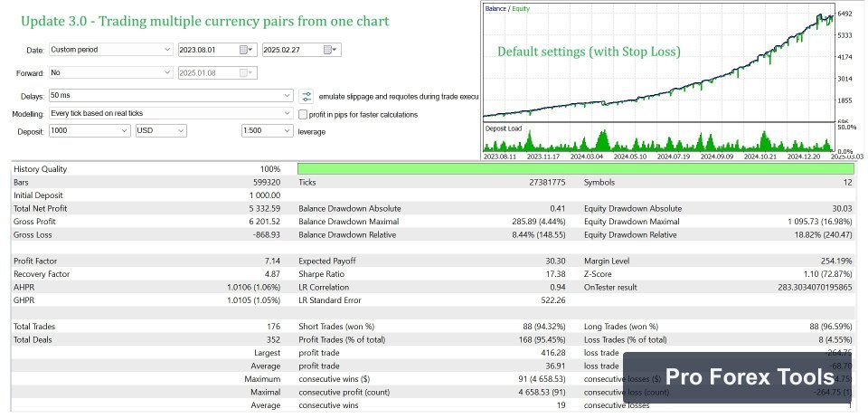
Task: Select maximal consecutive profit value 4 658.53 (91)
Action: coord(541,393)
